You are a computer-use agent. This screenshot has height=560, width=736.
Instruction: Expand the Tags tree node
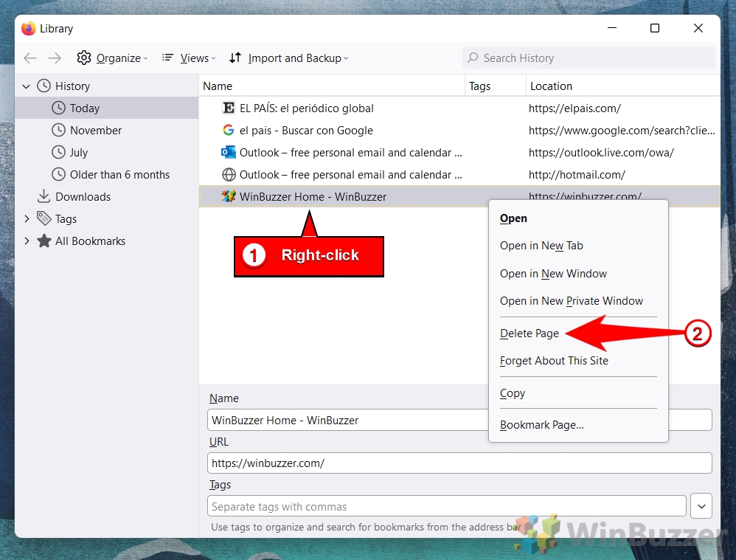point(27,218)
